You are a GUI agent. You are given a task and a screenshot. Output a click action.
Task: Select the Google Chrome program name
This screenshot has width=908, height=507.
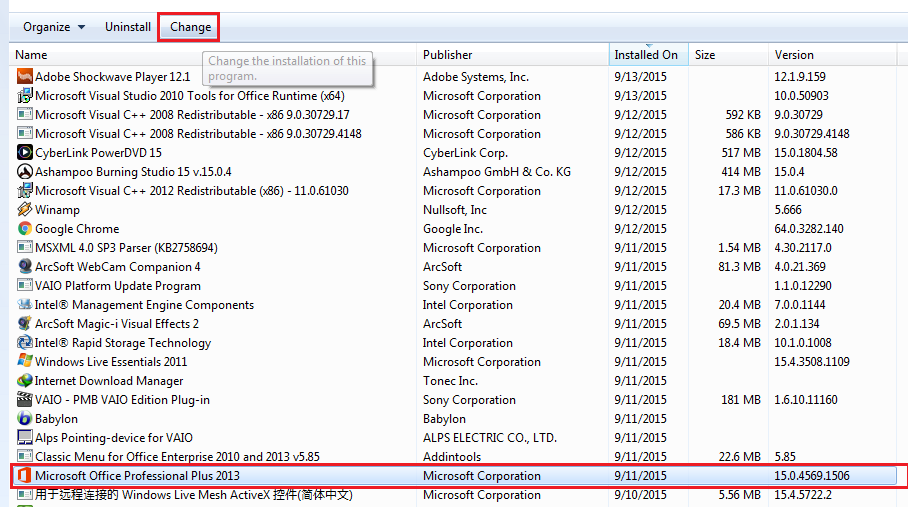[77, 229]
